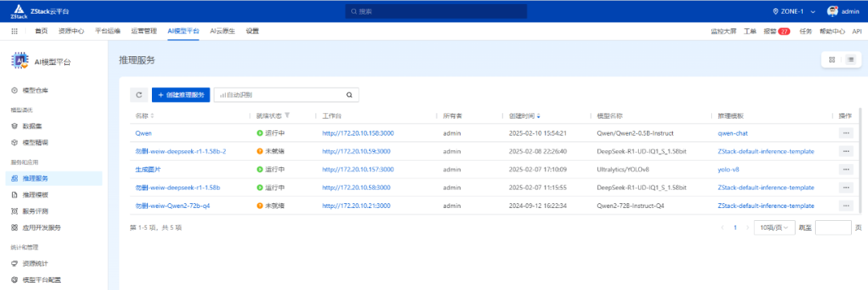This screenshot has width=868, height=290.
Task: Open the 资源中心 top menu
Action: [x=72, y=31]
